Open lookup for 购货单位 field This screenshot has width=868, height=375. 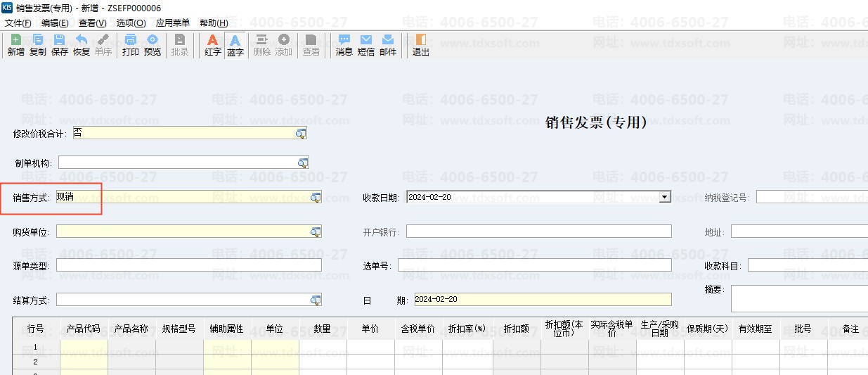(316, 232)
